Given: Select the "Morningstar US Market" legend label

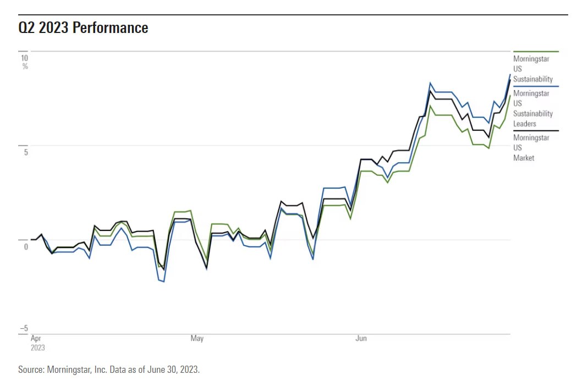Looking at the screenshot, I should pyautogui.click(x=531, y=148).
